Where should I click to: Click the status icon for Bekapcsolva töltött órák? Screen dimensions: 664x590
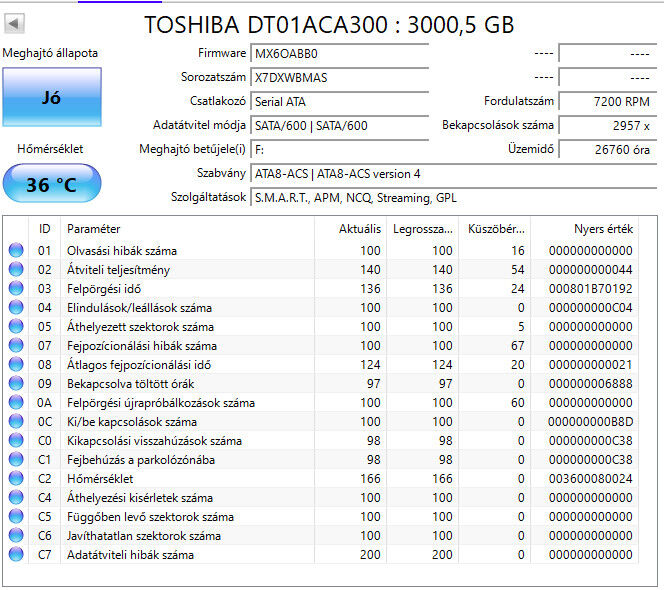click(16, 383)
